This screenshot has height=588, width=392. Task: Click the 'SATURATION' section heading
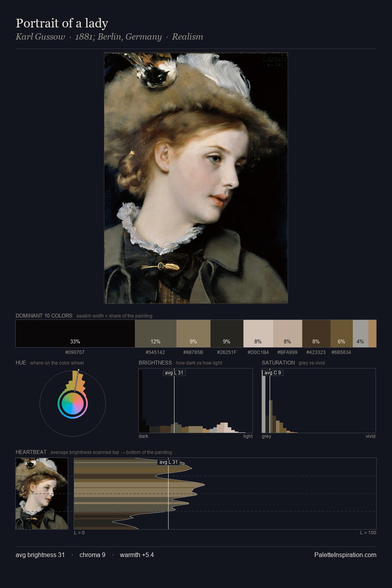click(278, 363)
